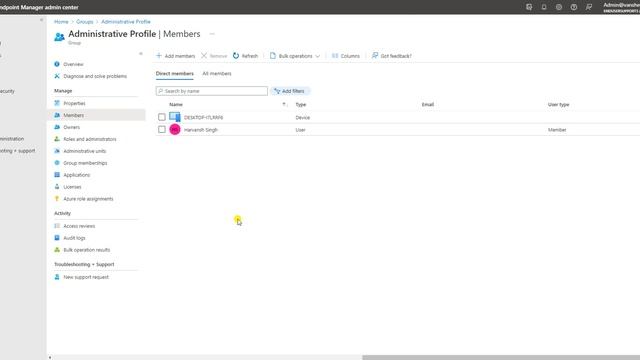Open the help question mark icon
Screen dimensions: 640x360
click(x=573, y=7)
